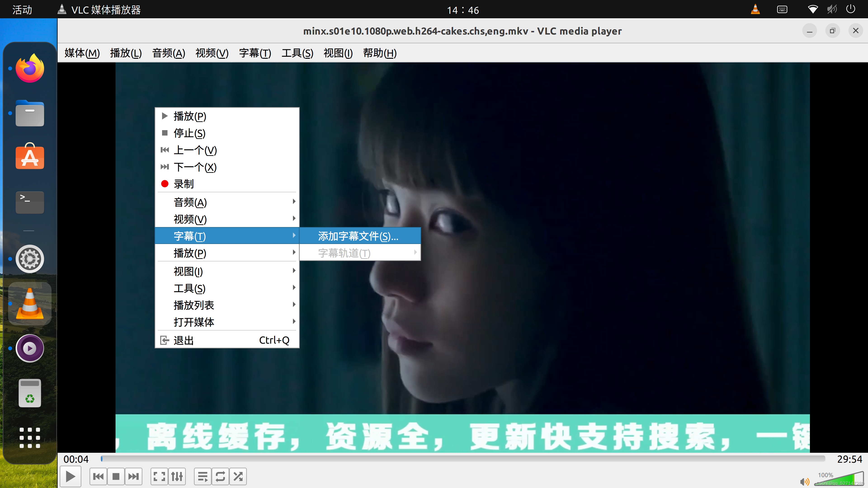
Task: Choose 播放(P) with play triangle in context menu
Action: click(x=227, y=116)
